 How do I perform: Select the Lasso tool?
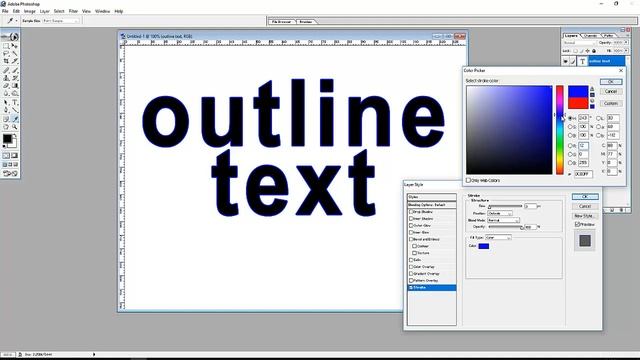[x=6, y=53]
